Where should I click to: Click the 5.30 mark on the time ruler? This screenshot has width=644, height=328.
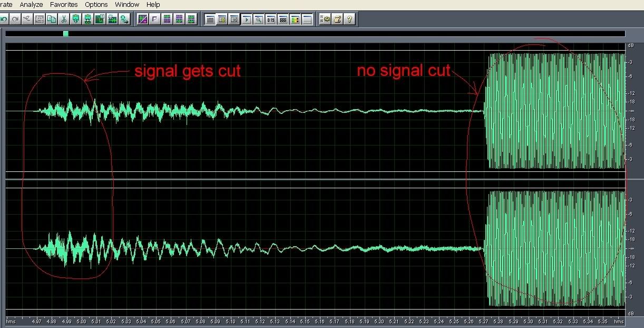tap(529, 321)
